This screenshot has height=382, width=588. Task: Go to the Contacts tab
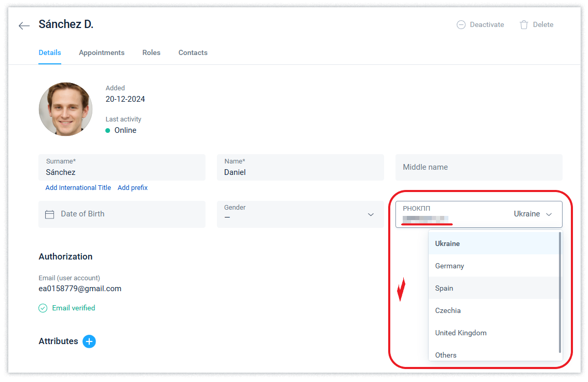click(x=193, y=52)
